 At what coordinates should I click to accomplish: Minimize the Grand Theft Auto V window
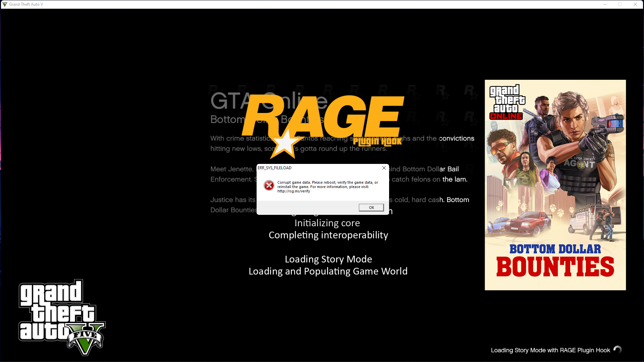point(605,4)
